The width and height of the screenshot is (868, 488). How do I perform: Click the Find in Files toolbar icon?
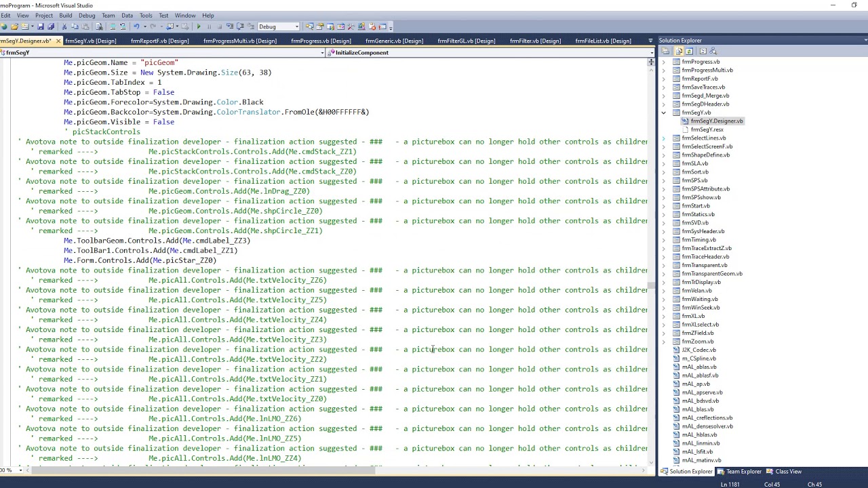(99, 26)
